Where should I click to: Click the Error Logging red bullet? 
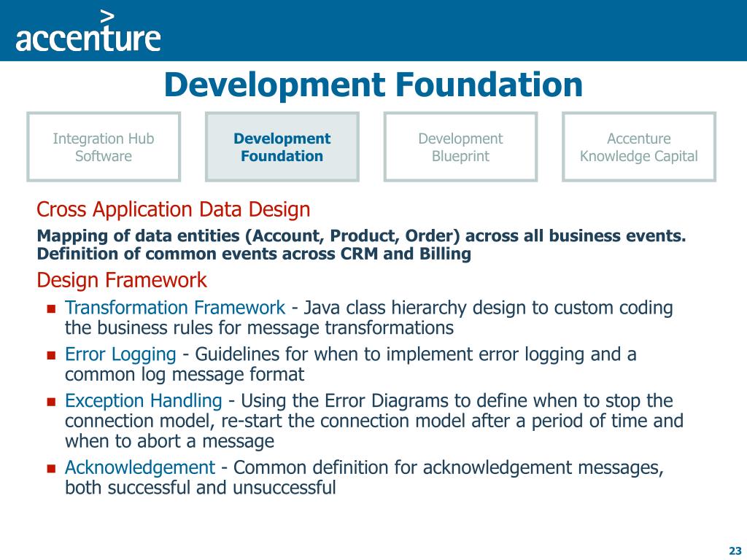[52, 355]
